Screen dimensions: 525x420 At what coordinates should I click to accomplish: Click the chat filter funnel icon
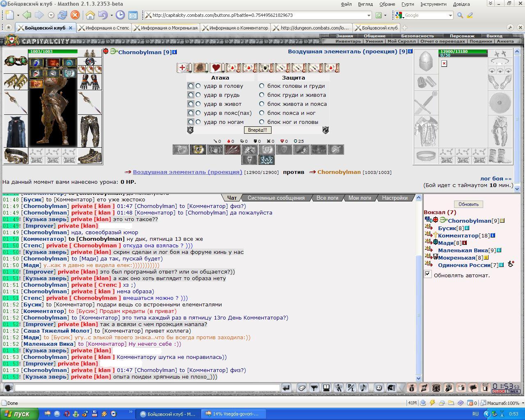pyautogui.click(x=314, y=388)
